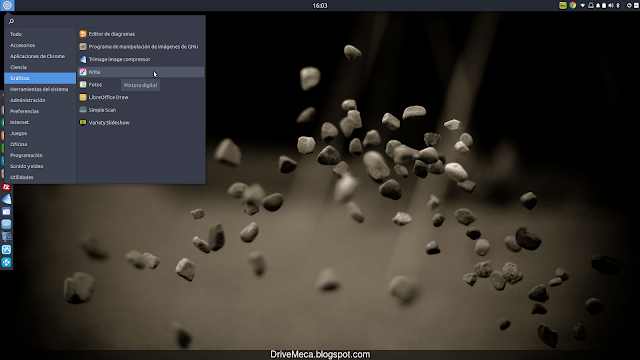Click the Bluetooth tray icon

(618, 5)
